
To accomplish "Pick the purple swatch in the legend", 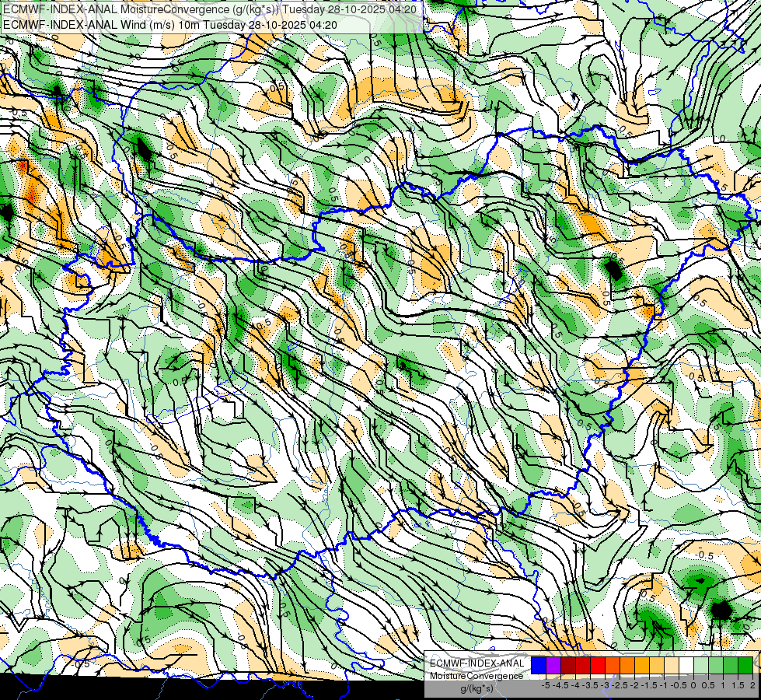I will [553, 665].
